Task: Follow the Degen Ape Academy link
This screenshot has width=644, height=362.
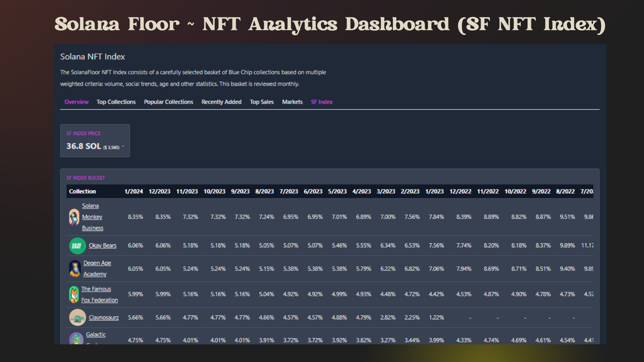Action: point(97,263)
